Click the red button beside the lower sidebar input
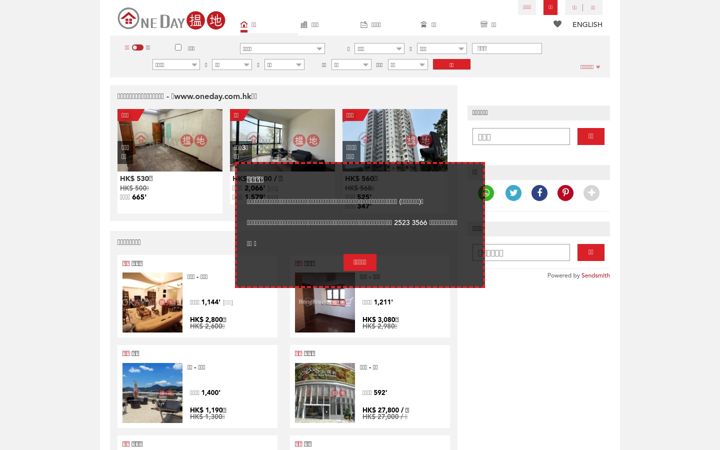Viewport: 720px width, 450px height. click(x=591, y=253)
